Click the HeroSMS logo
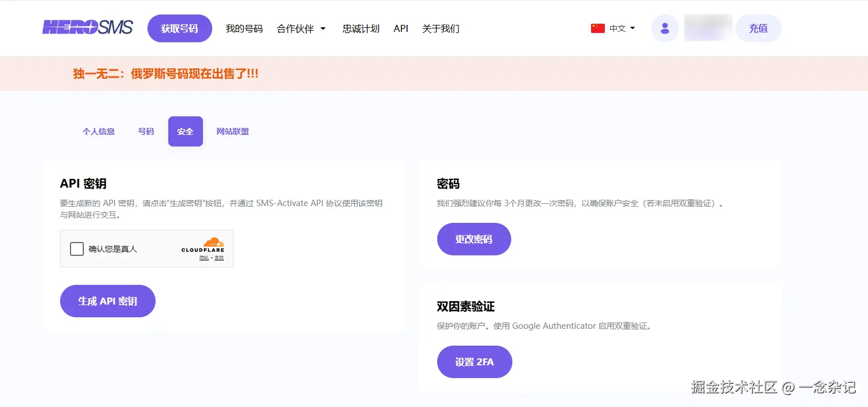The image size is (868, 407). coord(87,28)
